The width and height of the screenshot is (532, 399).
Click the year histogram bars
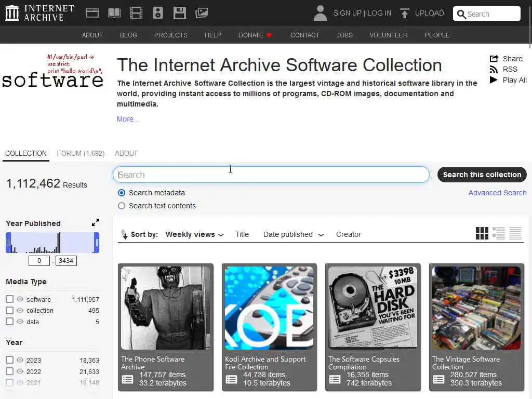[52, 243]
